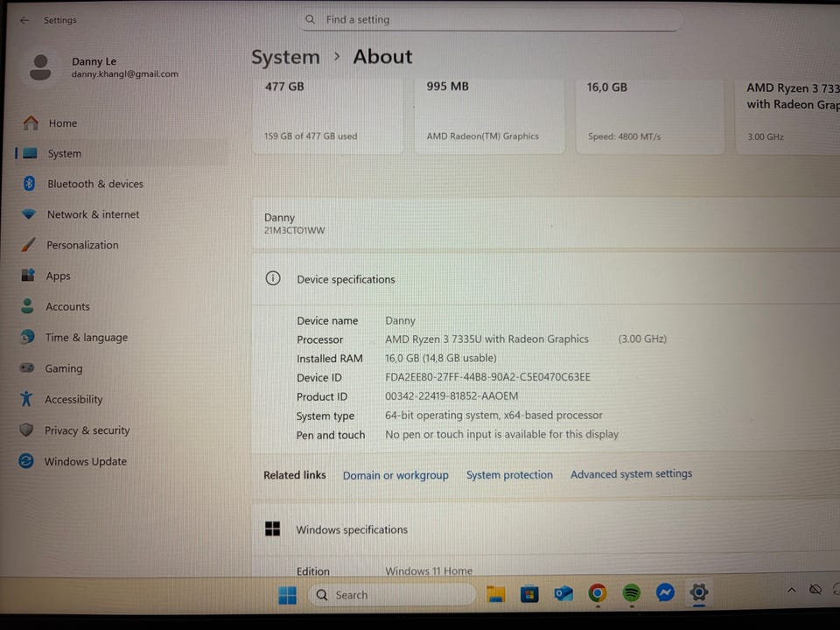Click the processor value AMD Ryzen 3 7335U
The image size is (840, 630).
click(486, 339)
